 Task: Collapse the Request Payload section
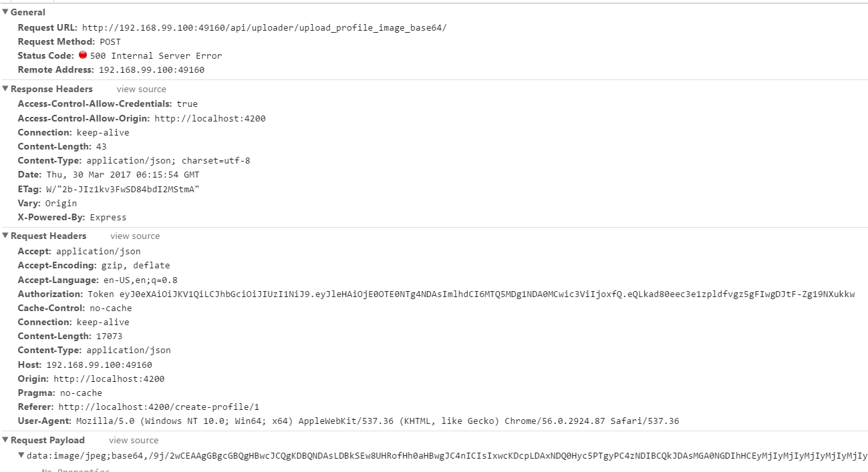coord(5,440)
